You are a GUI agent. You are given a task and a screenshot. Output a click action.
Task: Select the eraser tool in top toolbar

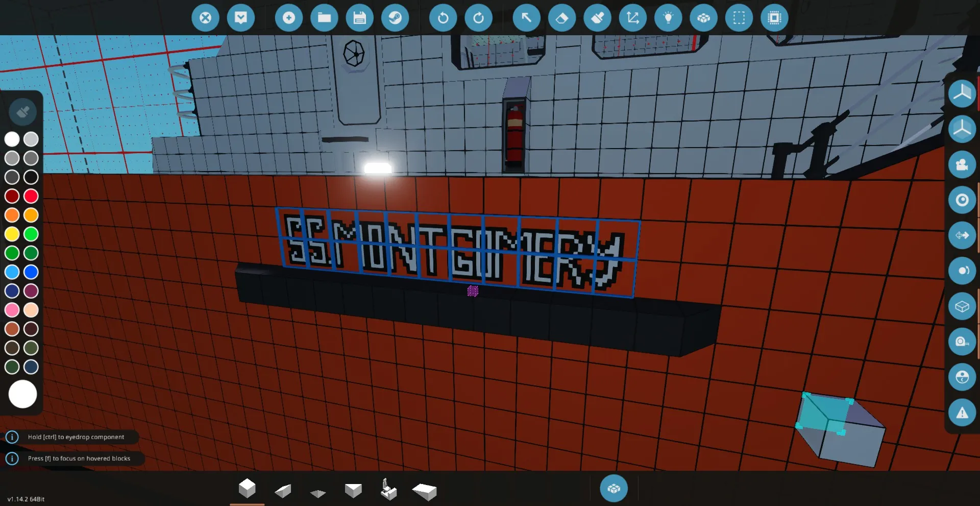(561, 18)
